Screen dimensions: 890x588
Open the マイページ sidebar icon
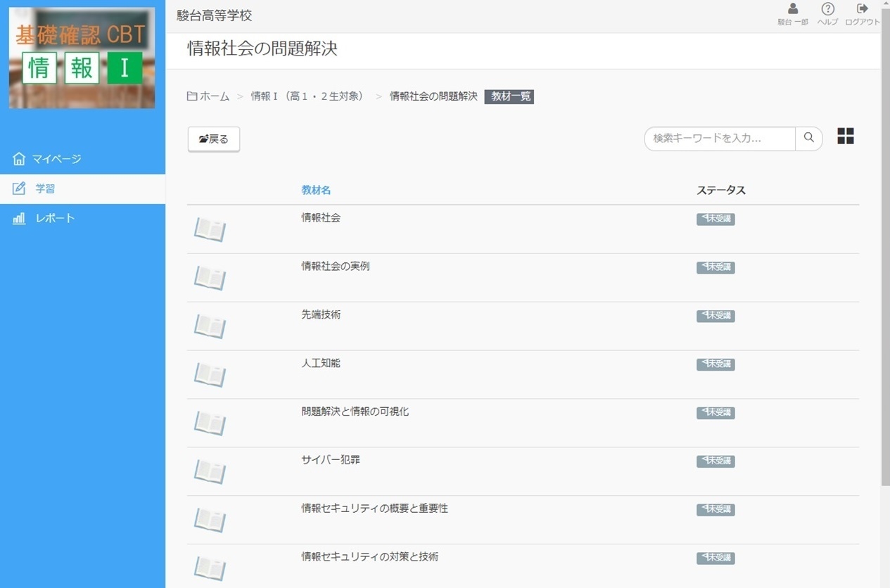tap(18, 158)
